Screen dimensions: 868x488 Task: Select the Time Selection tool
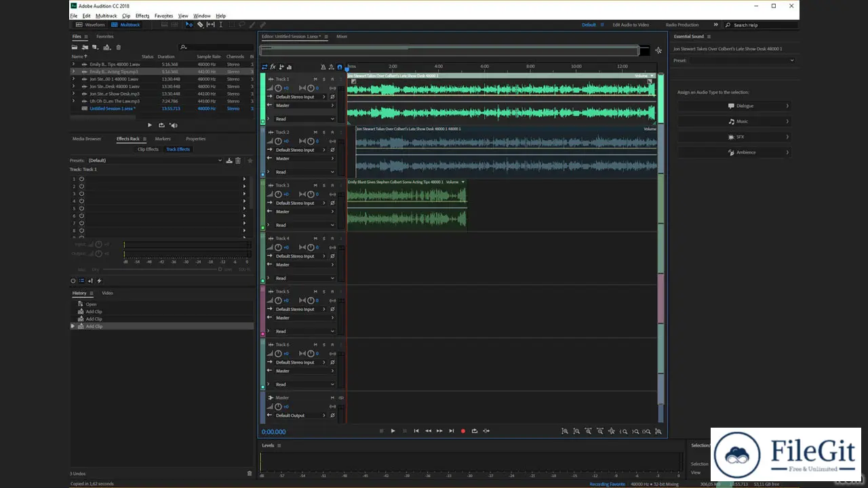pos(220,24)
